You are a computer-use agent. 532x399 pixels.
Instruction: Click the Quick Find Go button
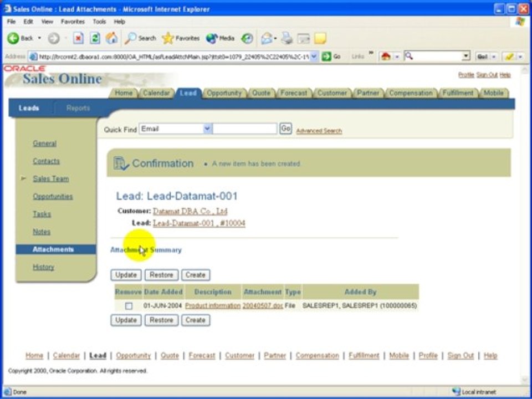[286, 129]
